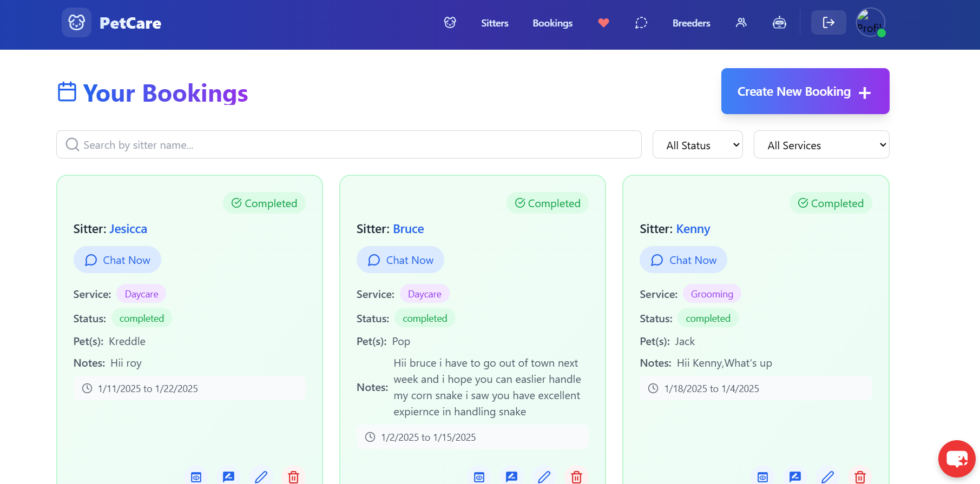Screen dimensions: 980x484
Task: Click pet name Jack on Kenny's card
Action: (685, 341)
